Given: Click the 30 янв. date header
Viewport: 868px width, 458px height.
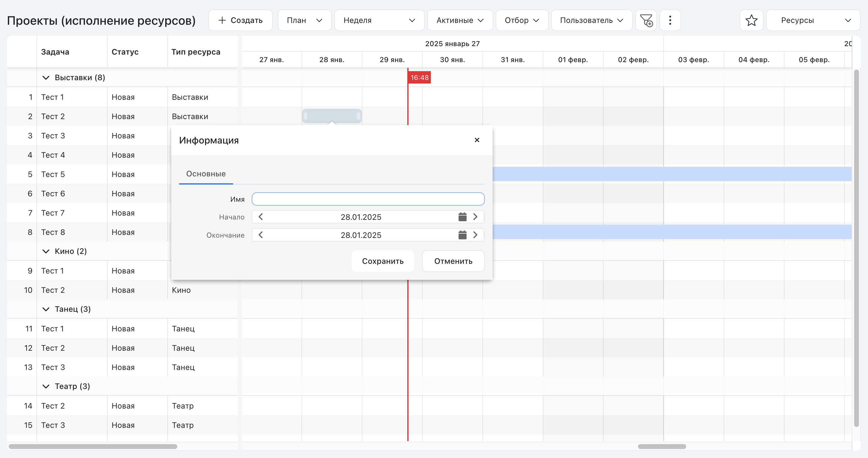Looking at the screenshot, I should tap(453, 60).
